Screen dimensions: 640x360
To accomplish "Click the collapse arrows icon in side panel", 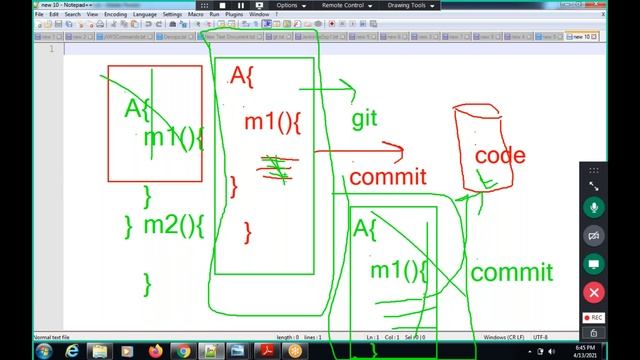I will (x=593, y=187).
